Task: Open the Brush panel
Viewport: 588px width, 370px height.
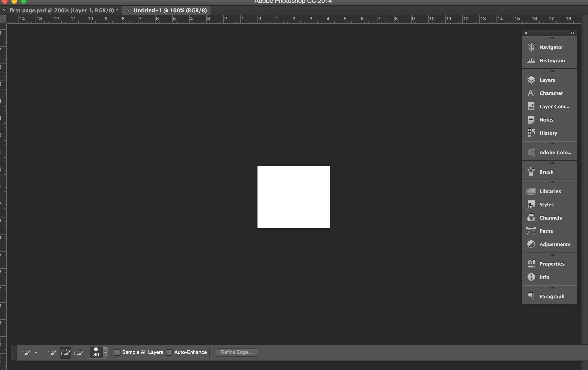Action: pos(546,172)
